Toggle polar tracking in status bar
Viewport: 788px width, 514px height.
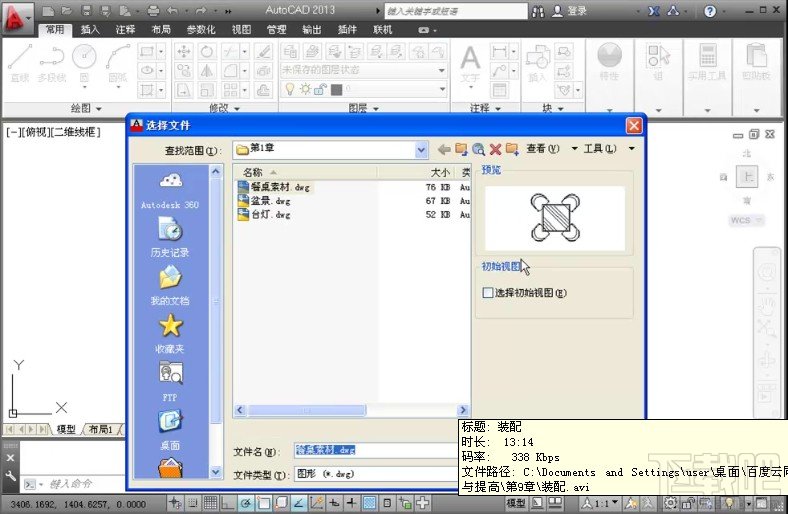pyautogui.click(x=246, y=502)
